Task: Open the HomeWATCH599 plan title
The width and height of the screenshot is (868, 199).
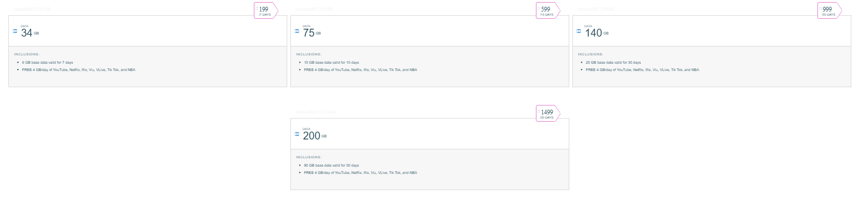Action: (314, 9)
